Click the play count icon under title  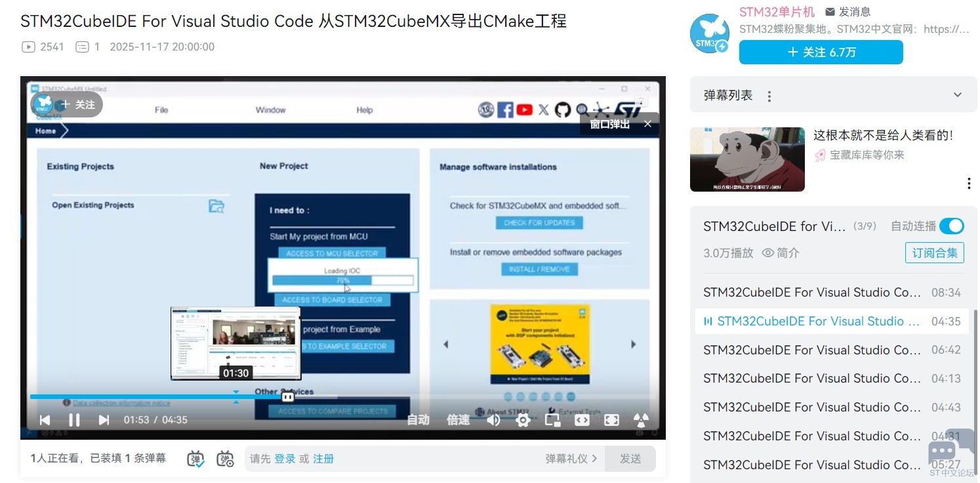(x=28, y=47)
